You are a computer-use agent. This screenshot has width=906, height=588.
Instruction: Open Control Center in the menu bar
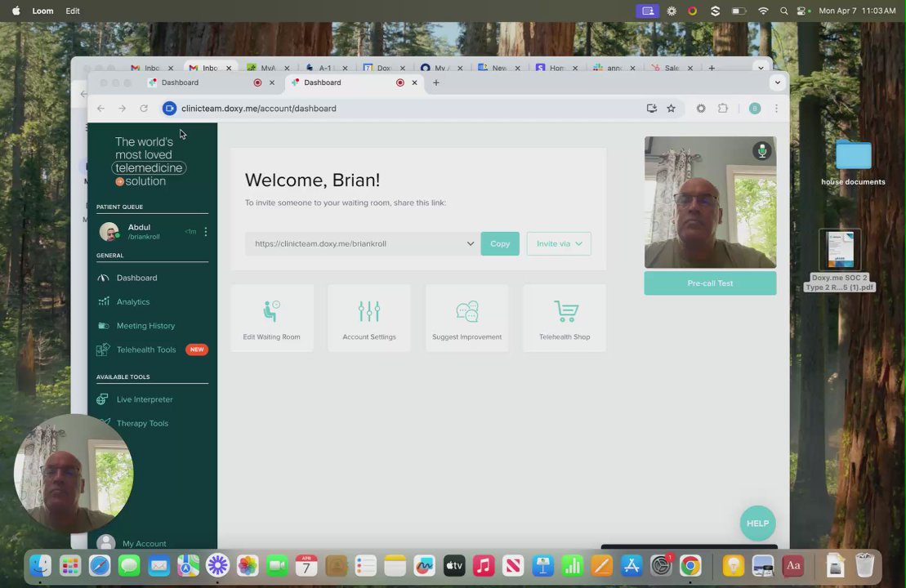pyautogui.click(x=803, y=11)
